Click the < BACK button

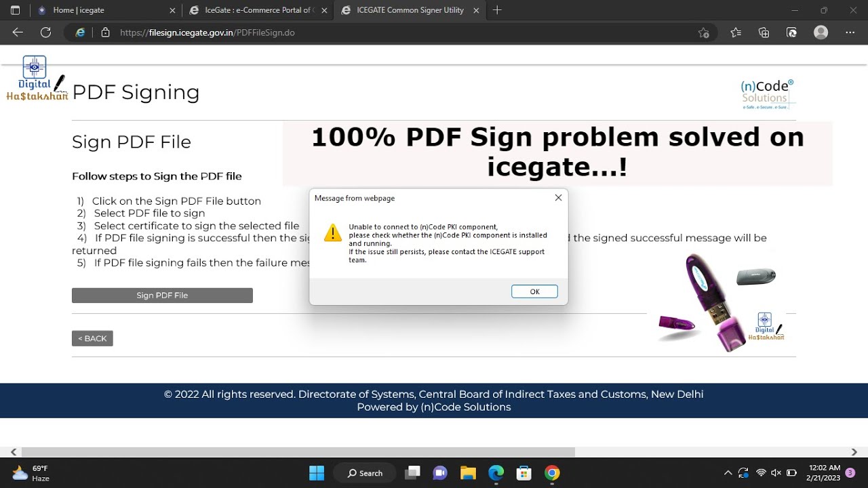[92, 338]
